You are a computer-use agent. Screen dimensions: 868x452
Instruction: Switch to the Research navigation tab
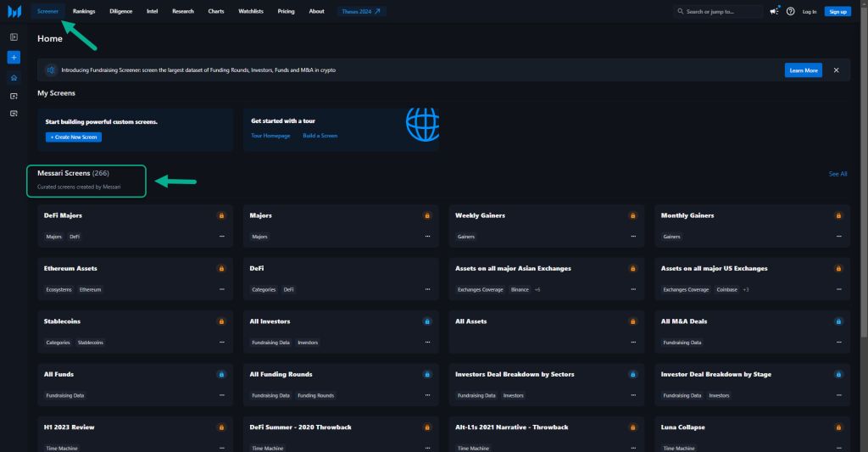(x=182, y=11)
